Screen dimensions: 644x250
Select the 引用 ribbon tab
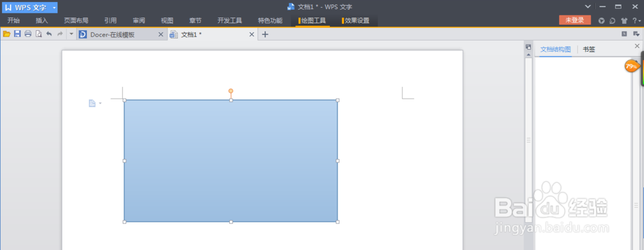111,21
